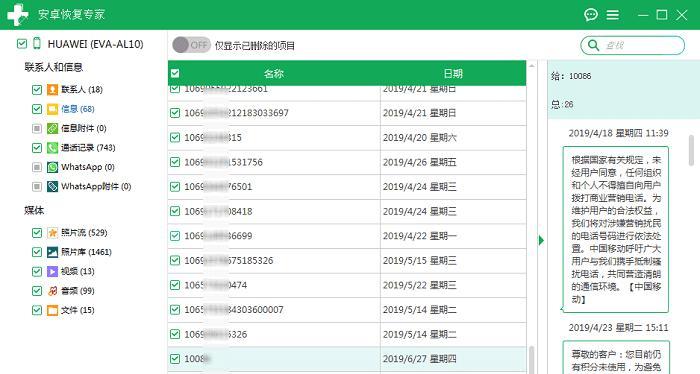This screenshot has width=700, height=374.
Task: Click the HUAWEI phone device icon
Action: (37, 44)
